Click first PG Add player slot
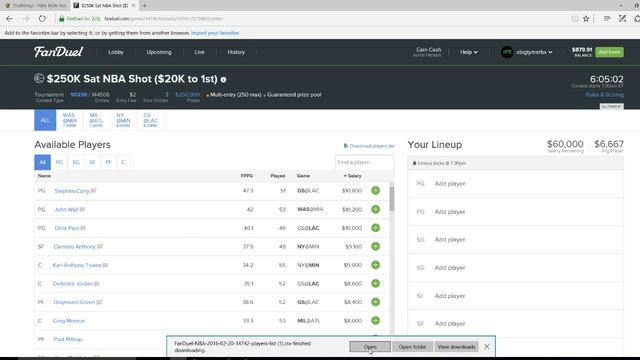The image size is (640, 360). coord(516,184)
